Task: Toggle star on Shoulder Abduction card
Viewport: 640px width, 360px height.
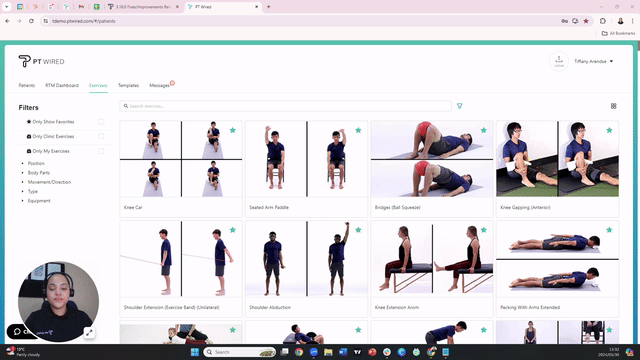Action: point(358,230)
